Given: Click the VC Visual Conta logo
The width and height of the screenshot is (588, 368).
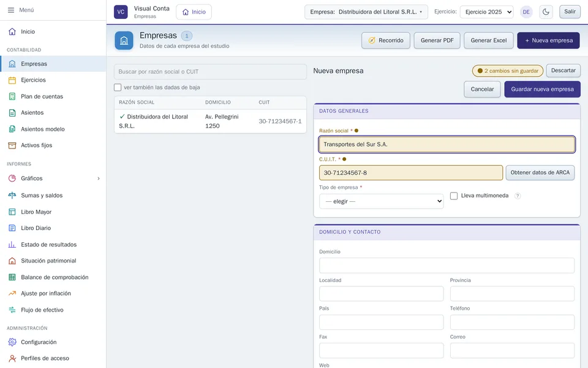Looking at the screenshot, I should [121, 12].
